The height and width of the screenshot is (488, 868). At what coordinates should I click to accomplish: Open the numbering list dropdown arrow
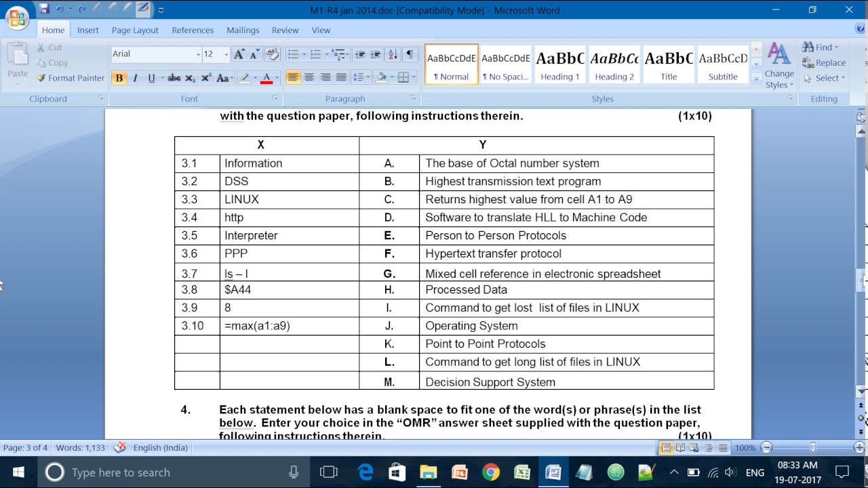[326, 54]
